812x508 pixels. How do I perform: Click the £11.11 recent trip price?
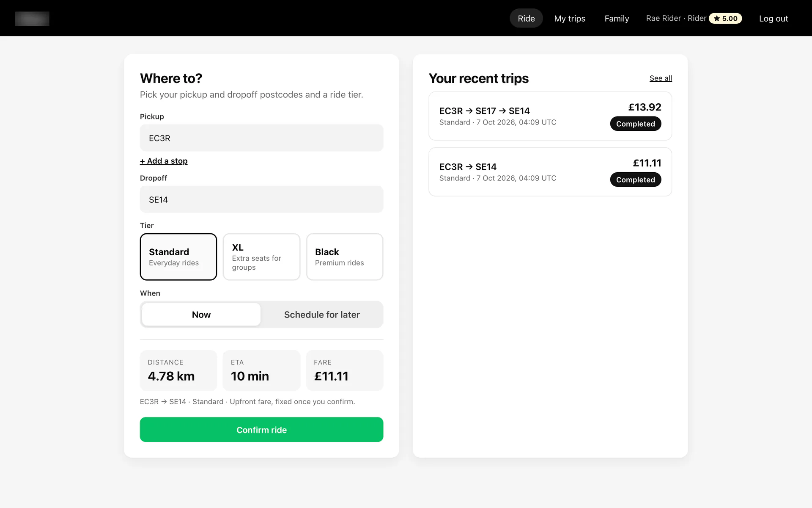[x=647, y=163]
